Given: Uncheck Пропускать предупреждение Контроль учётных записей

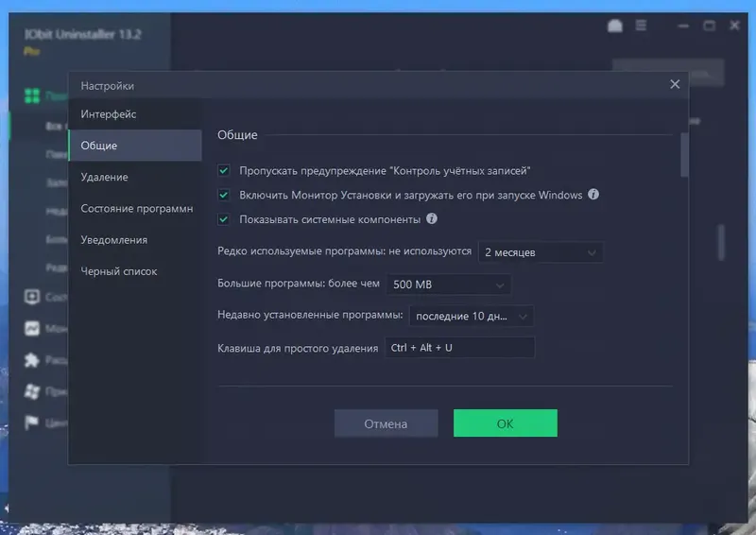Looking at the screenshot, I should (x=224, y=170).
